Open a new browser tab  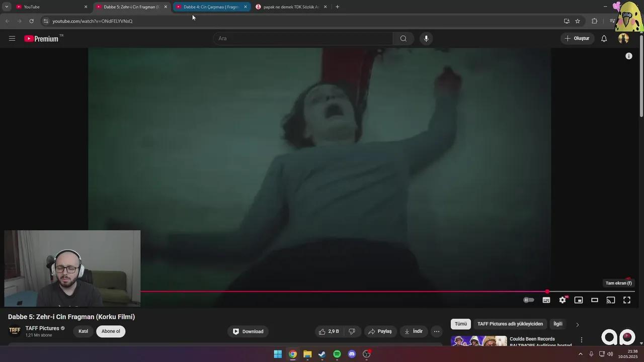click(337, 7)
